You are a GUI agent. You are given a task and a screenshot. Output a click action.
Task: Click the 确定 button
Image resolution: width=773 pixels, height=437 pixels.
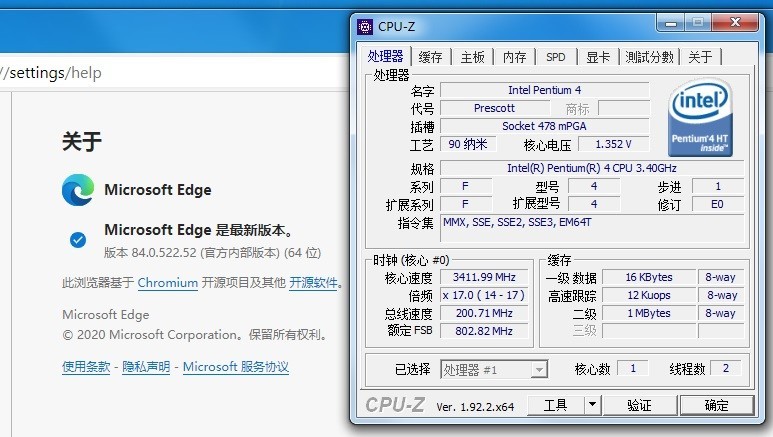pyautogui.click(x=716, y=405)
